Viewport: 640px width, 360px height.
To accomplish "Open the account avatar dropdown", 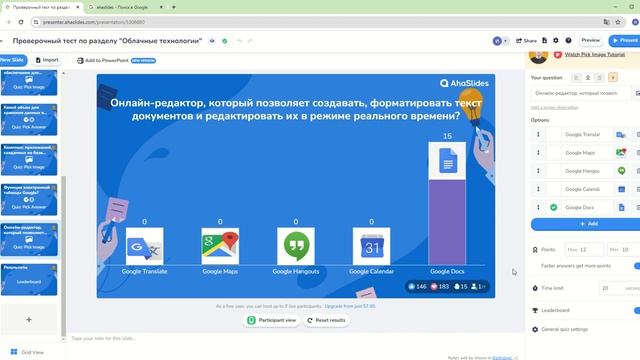I will 500,41.
